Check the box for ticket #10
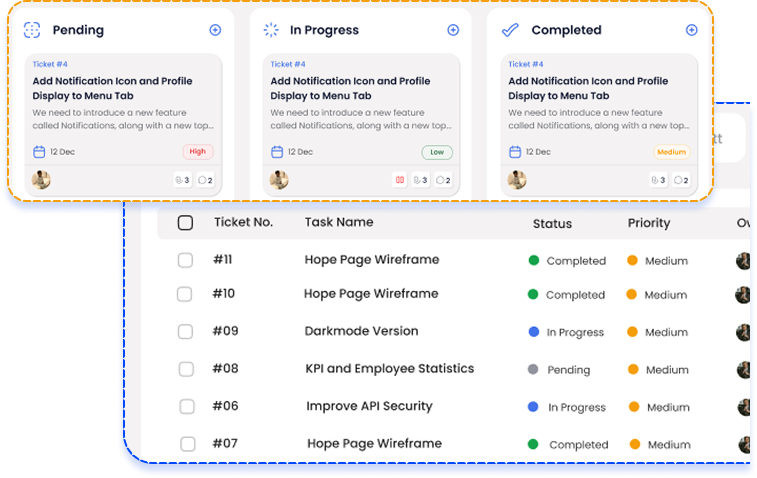The image size is (757, 478). 184,294
